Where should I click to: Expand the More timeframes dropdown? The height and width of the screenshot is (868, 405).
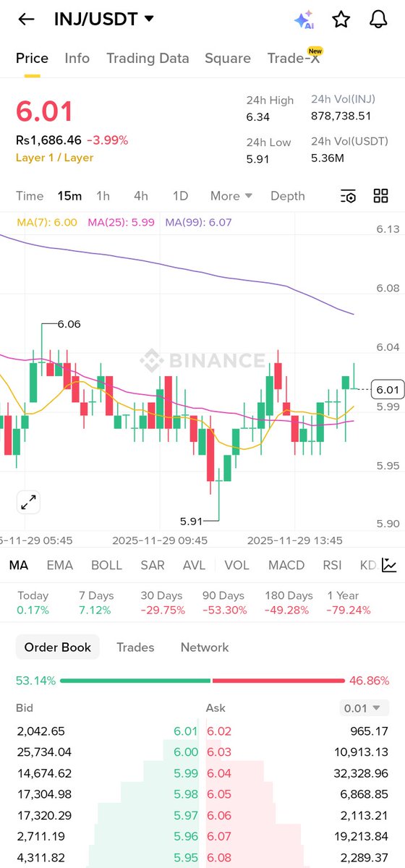coord(231,196)
